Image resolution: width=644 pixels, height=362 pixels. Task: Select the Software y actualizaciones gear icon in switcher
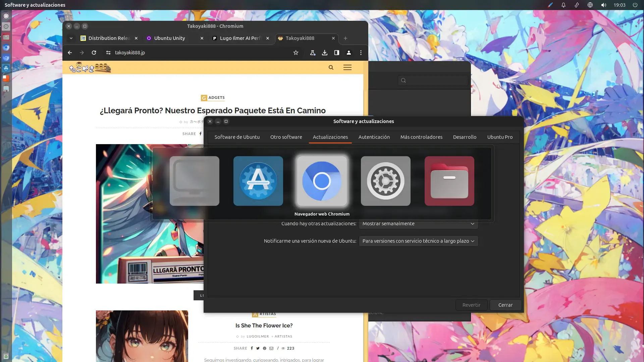tap(385, 181)
